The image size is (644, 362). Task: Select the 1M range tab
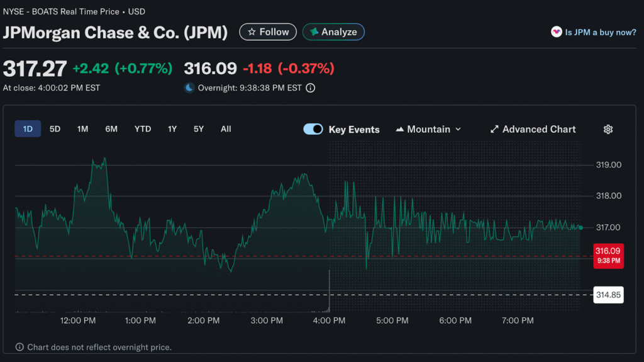(82, 129)
